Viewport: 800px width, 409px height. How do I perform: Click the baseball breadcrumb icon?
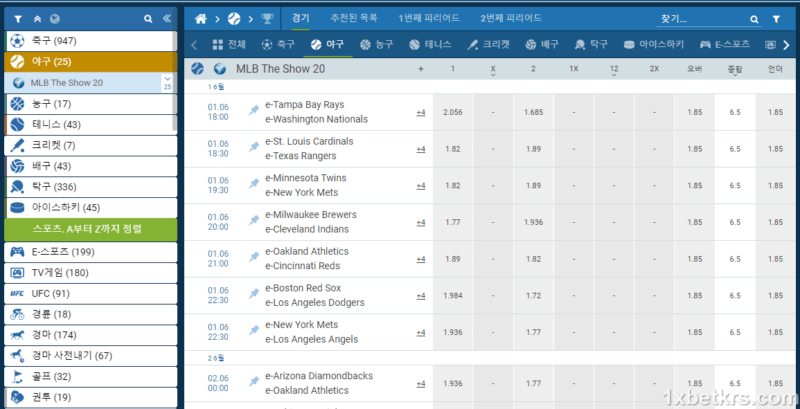click(x=234, y=19)
